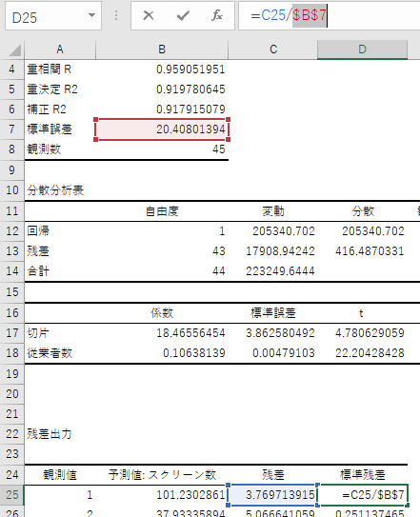Click the value 44 in 合計 row
Screen dimensions: 420x517
[219, 271]
